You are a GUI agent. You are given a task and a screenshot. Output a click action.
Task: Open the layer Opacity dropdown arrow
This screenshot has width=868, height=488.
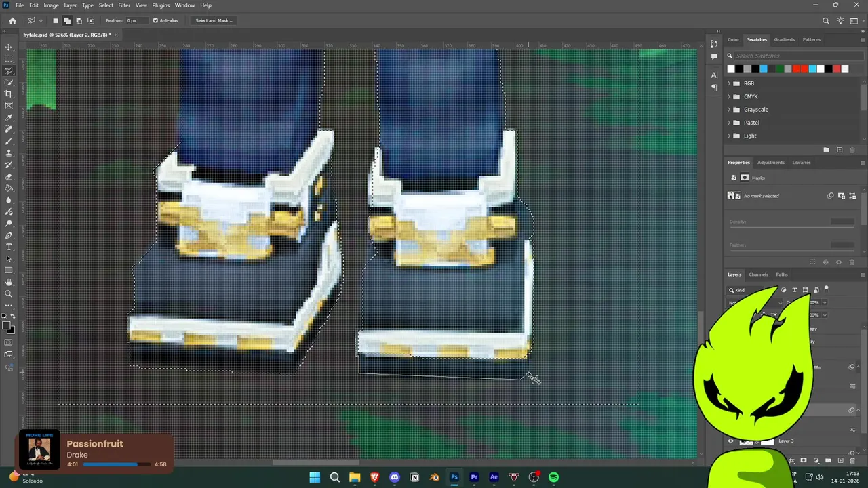(x=825, y=303)
